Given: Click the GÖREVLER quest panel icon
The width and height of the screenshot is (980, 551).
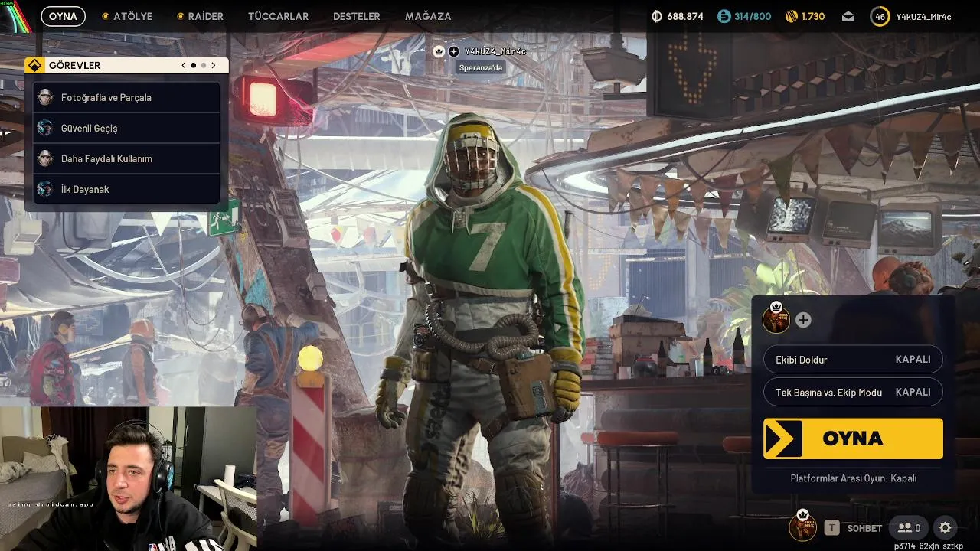Looking at the screenshot, I should pyautogui.click(x=34, y=65).
